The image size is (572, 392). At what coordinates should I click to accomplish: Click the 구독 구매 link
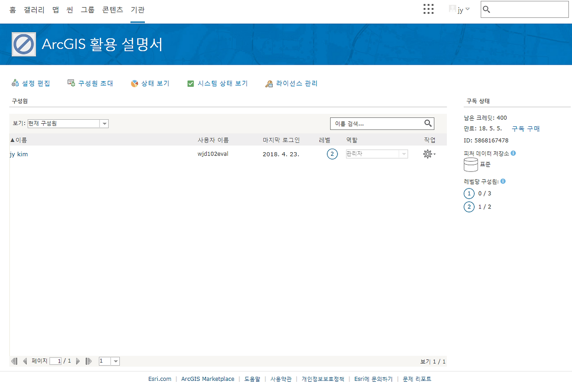tap(526, 129)
